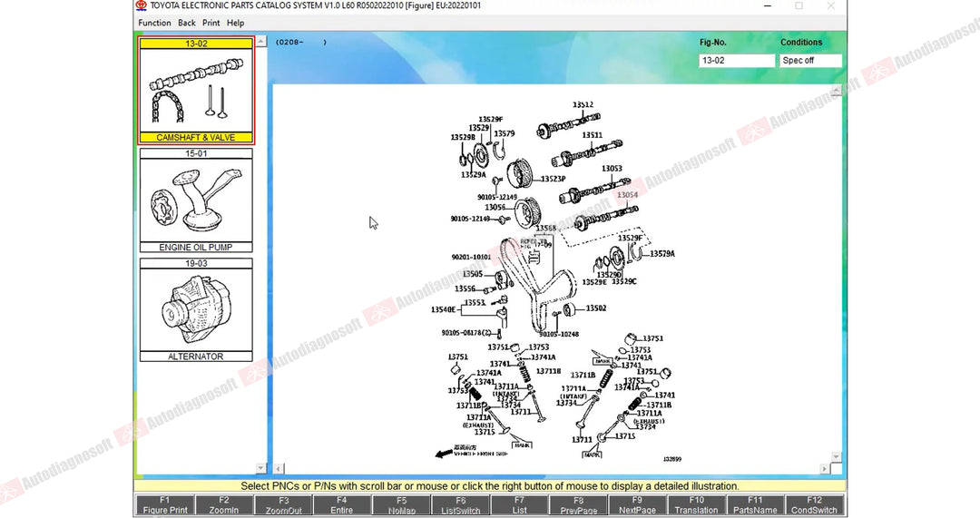
Task: Select part number 13579 in diagram
Action: click(x=505, y=133)
